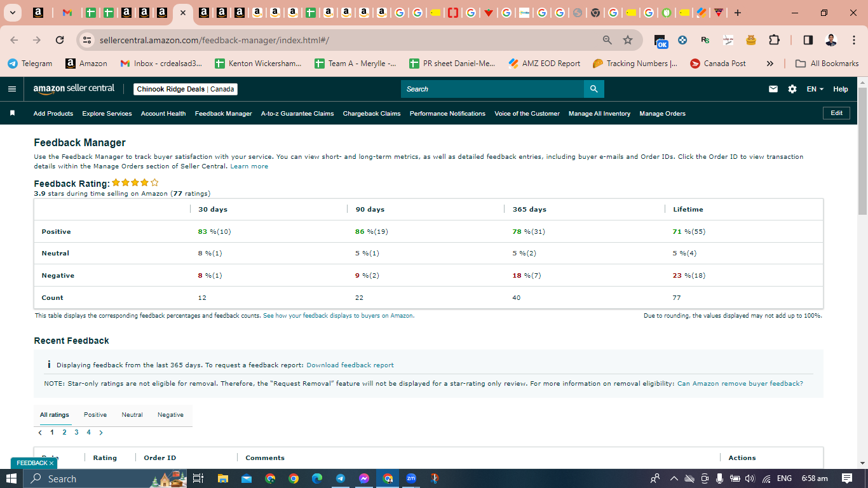Open the Canada Post bookmark
868x488 pixels.
[718, 64]
